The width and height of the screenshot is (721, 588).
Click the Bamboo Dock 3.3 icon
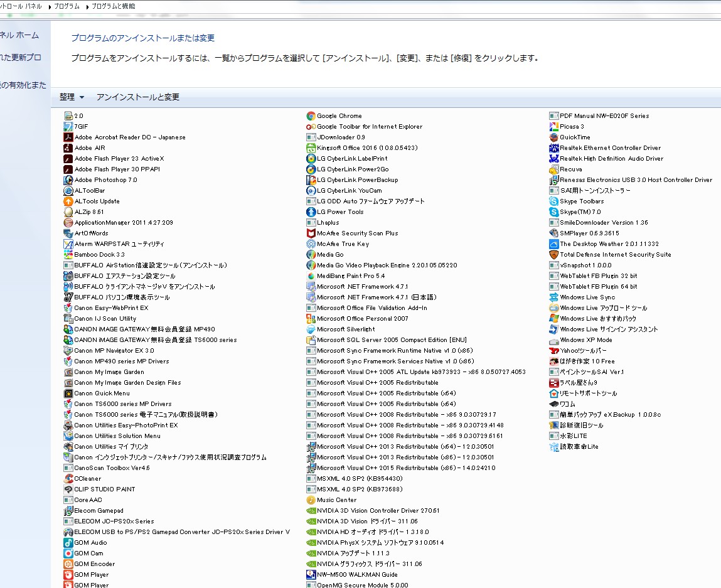point(68,254)
